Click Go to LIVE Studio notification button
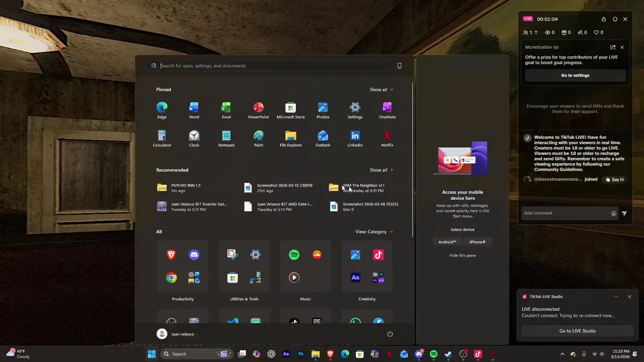The image size is (644, 362). 577,331
